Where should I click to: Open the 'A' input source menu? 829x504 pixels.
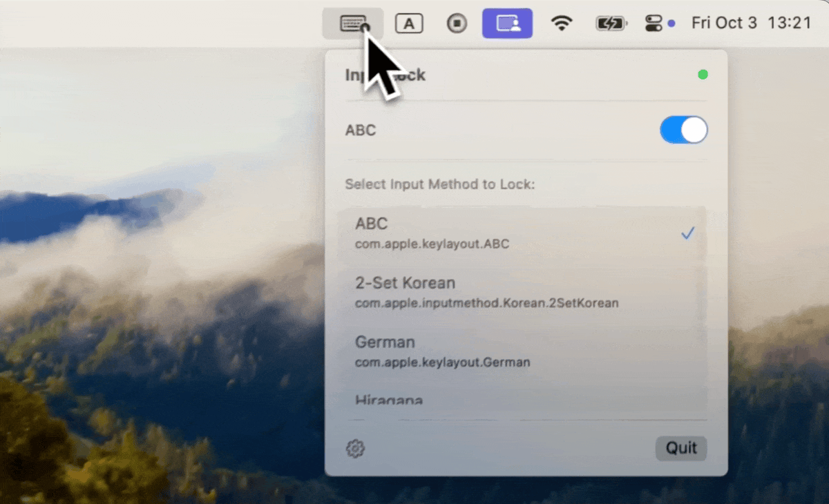pos(409,23)
